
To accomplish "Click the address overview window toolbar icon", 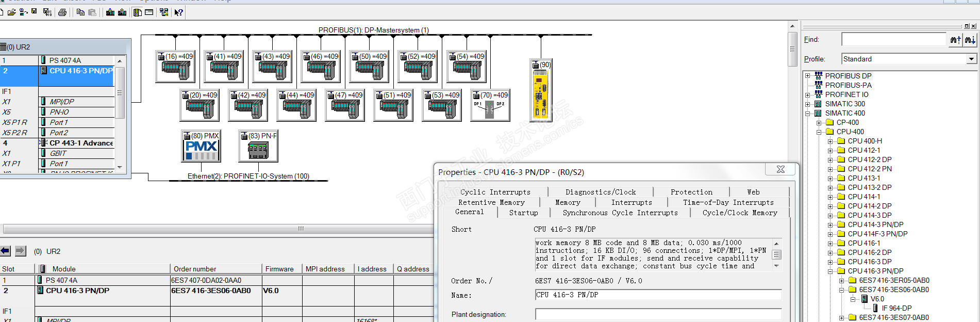I will (x=149, y=12).
